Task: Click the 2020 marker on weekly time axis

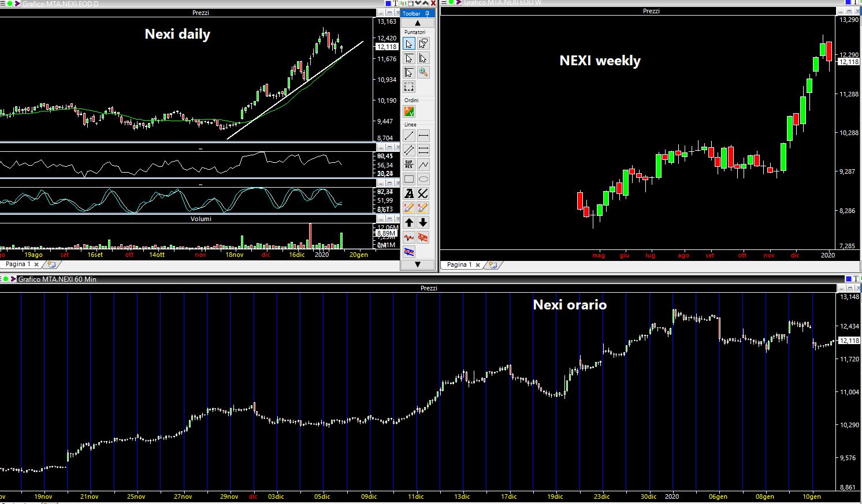Action: [828, 255]
